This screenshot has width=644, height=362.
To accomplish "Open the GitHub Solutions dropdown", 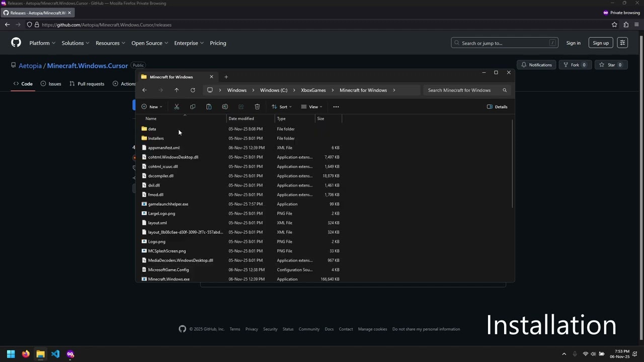I will tap(75, 43).
